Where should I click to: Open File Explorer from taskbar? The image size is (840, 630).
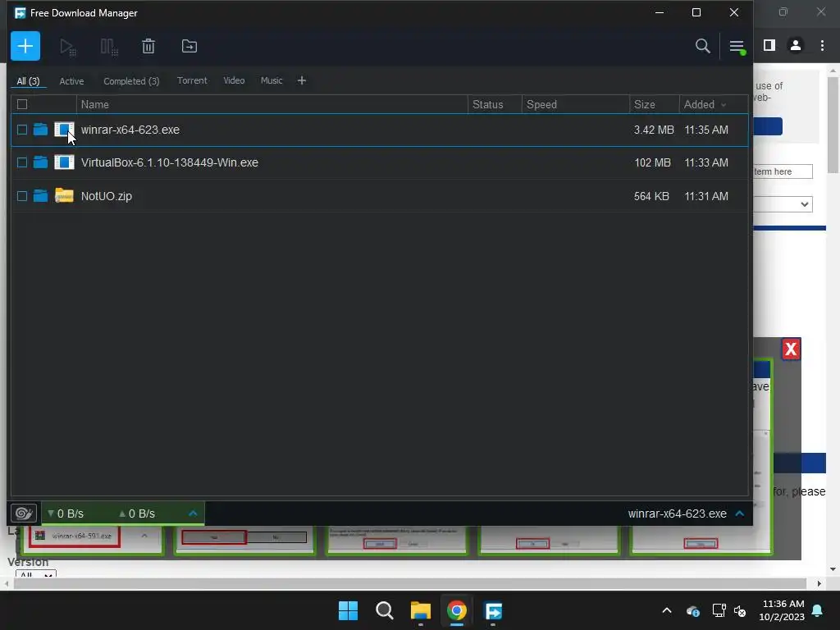click(421, 610)
